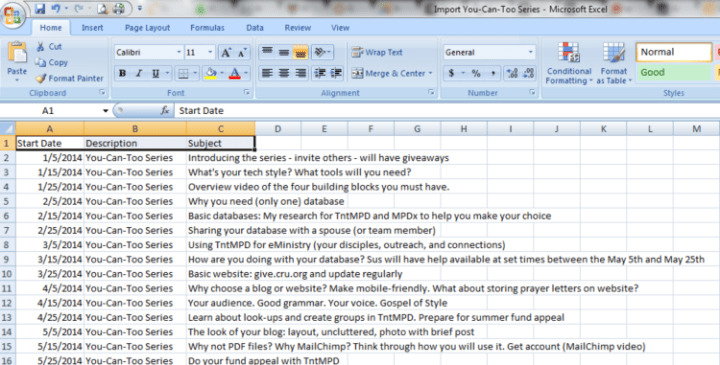Viewport: 720px width, 365px height.
Task: Open the General number format dropdown
Action: pyautogui.click(x=530, y=52)
